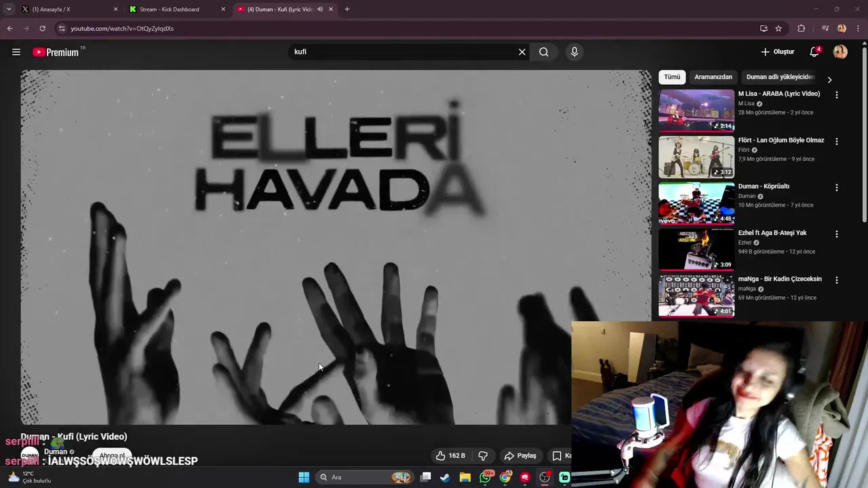The width and height of the screenshot is (868, 488).
Task: Mute audio on the Duman tab
Action: pyautogui.click(x=320, y=9)
